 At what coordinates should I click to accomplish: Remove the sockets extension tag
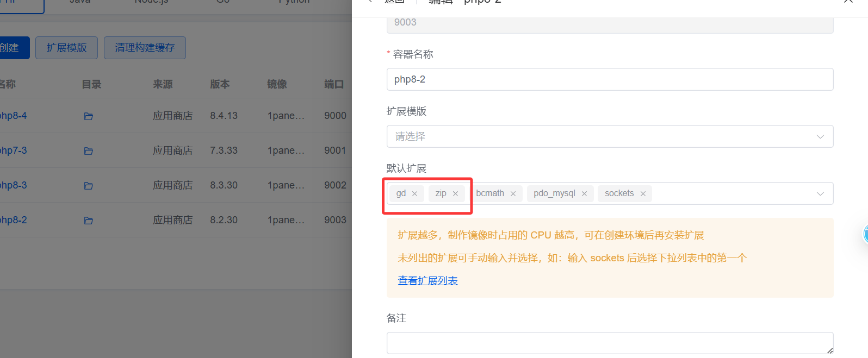pyautogui.click(x=643, y=194)
